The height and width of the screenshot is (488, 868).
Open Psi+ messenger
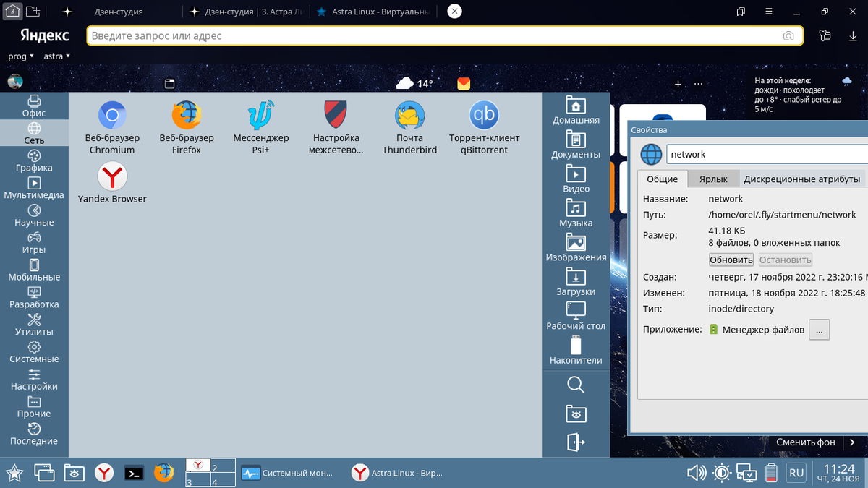coord(260,127)
